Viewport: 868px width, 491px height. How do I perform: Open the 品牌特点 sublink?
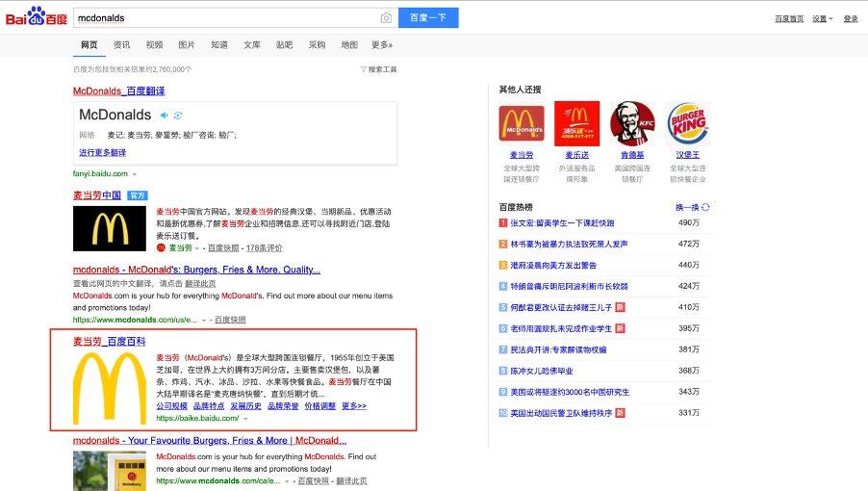tap(209, 405)
